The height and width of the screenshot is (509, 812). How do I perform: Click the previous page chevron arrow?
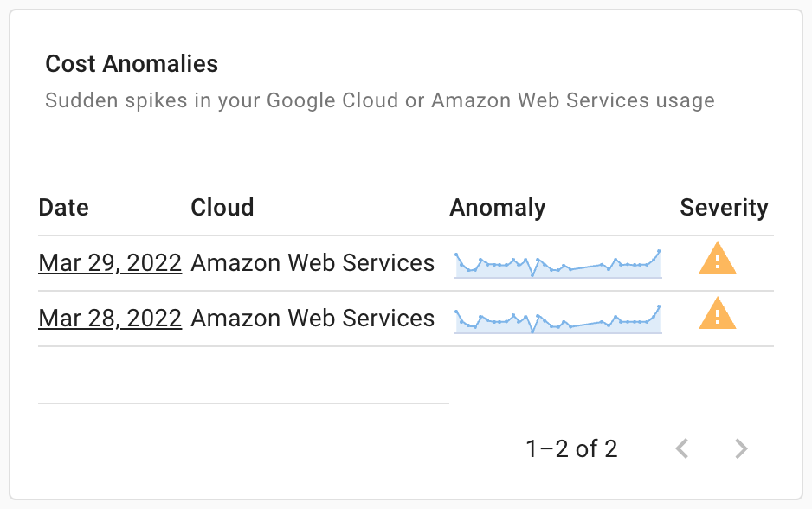pyautogui.click(x=682, y=448)
